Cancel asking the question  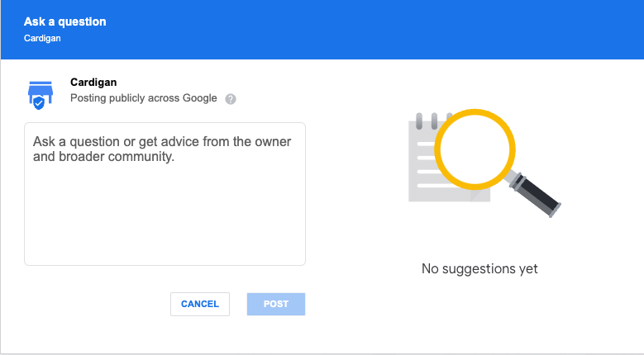200,304
